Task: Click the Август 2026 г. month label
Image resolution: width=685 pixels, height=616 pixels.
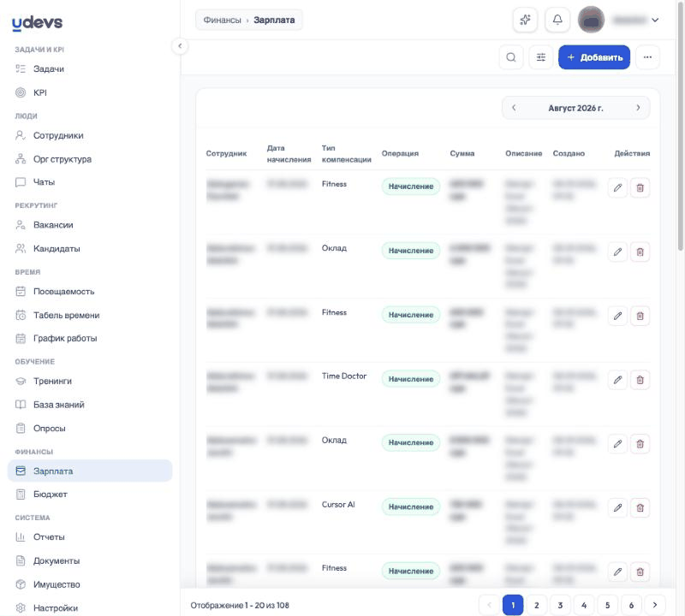Action: [575, 109]
